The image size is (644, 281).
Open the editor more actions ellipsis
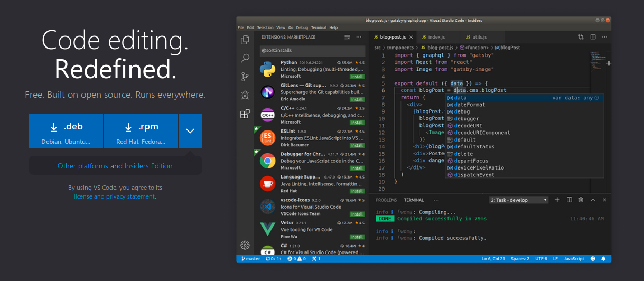[604, 37]
